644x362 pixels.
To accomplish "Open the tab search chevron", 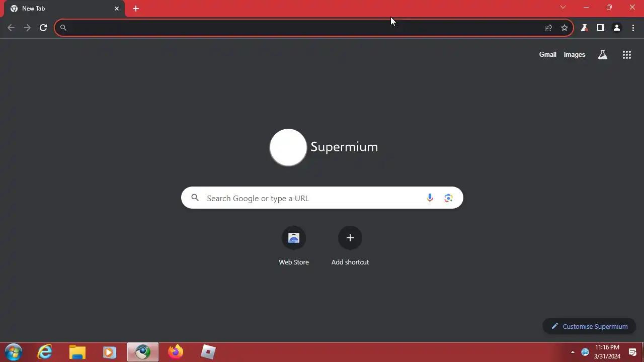I will 563,7.
